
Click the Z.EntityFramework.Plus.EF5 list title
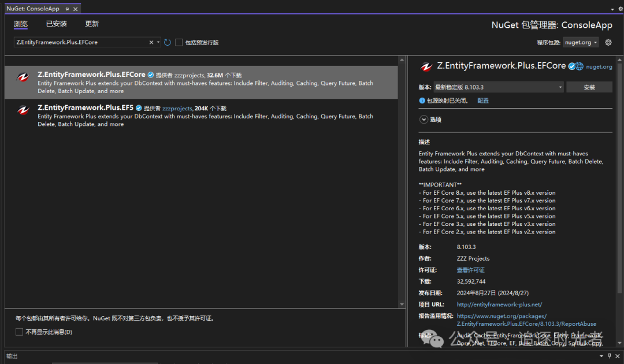click(x=86, y=107)
